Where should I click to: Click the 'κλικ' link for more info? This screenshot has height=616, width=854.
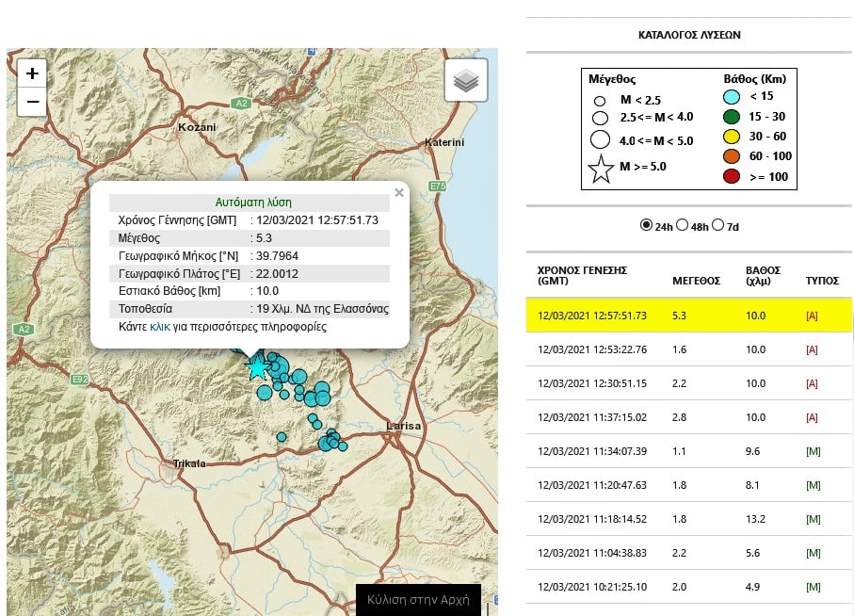click(x=159, y=327)
